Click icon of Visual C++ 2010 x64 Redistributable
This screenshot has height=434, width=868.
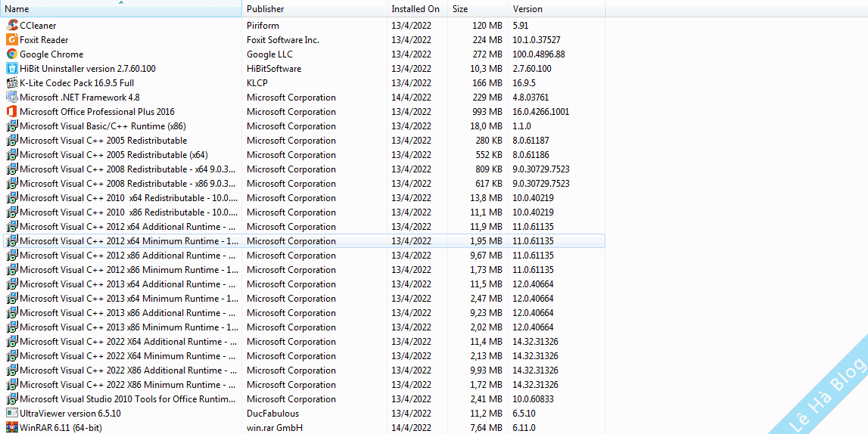(x=11, y=198)
